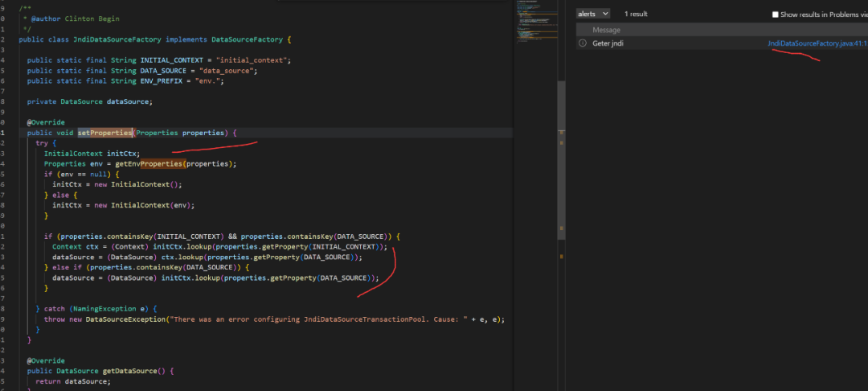868x391 pixels.
Task: Click DataSourceException in the throw statement
Action: [x=124, y=319]
